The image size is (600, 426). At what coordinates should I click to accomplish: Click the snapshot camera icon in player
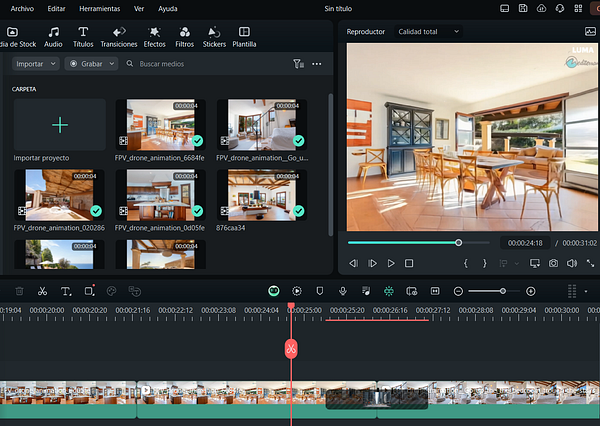pyautogui.click(x=552, y=263)
